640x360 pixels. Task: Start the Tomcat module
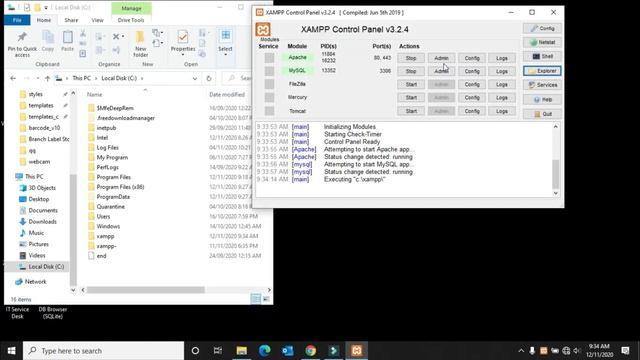(x=411, y=111)
